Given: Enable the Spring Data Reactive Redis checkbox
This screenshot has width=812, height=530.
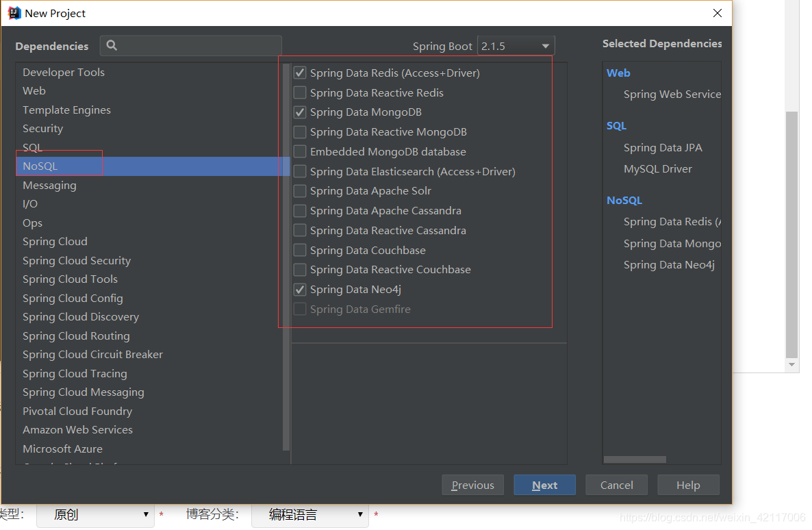Looking at the screenshot, I should 300,92.
